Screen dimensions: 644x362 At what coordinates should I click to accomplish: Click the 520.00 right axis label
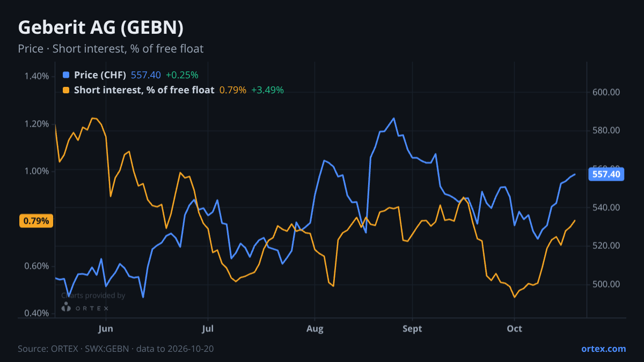click(606, 246)
